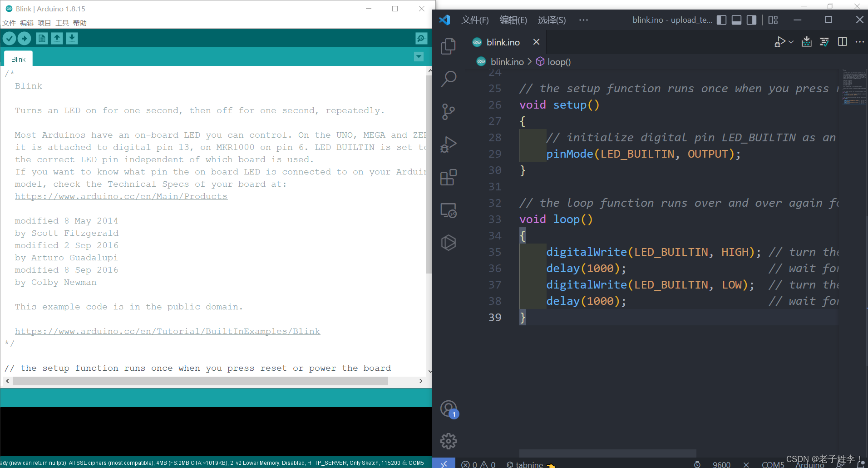Screen dimensions: 868x468
Task: Open the Source Control view
Action: click(x=449, y=112)
